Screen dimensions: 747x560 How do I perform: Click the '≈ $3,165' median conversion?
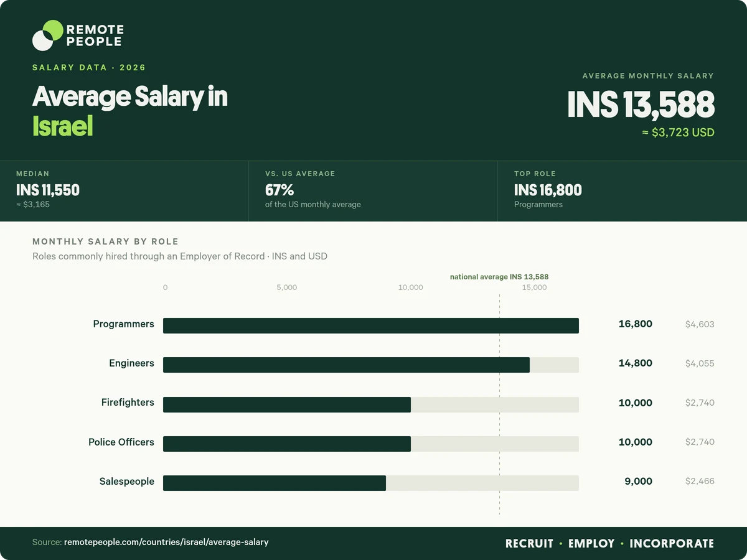pos(33,204)
